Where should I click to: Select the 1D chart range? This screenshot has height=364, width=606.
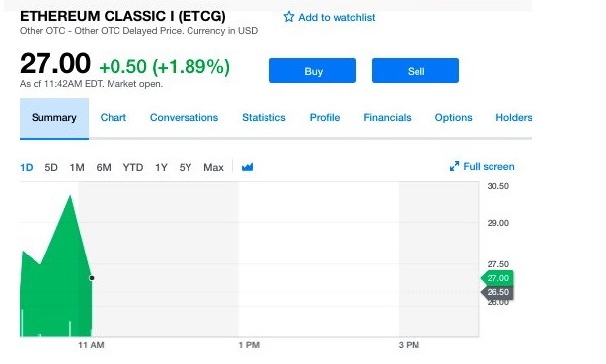tap(27, 168)
